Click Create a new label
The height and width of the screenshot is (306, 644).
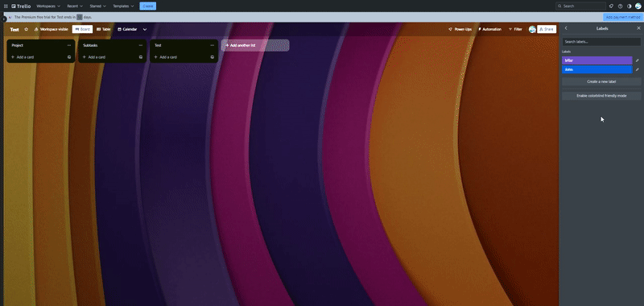pyautogui.click(x=601, y=82)
